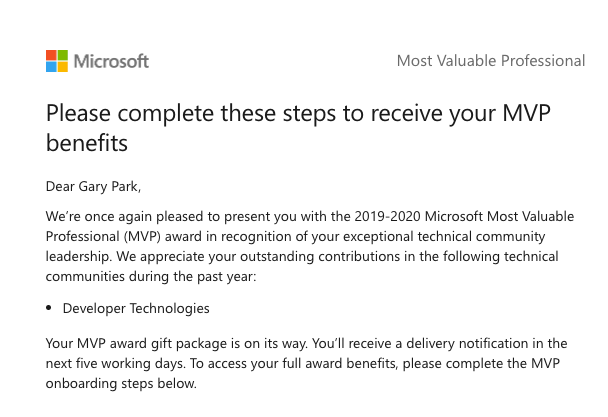Click the Microsoft wordmark text

pos(112,61)
